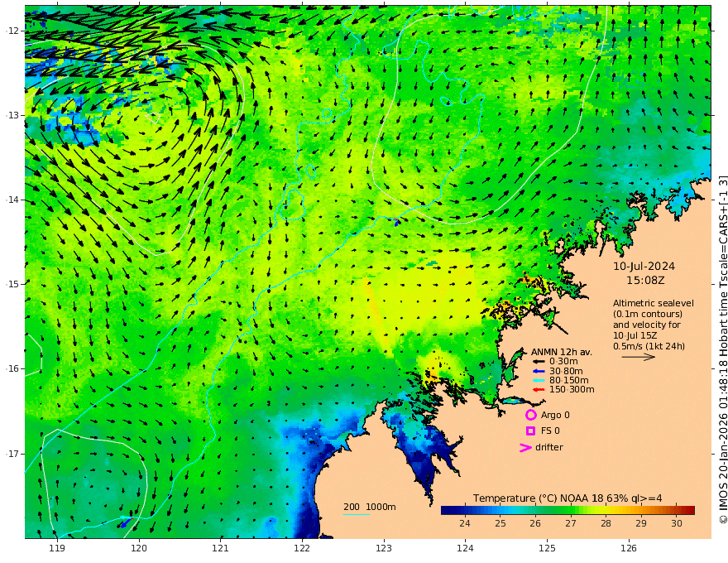Click the cyan line under the 200 label
This screenshot has width=728, height=563.
click(x=357, y=514)
